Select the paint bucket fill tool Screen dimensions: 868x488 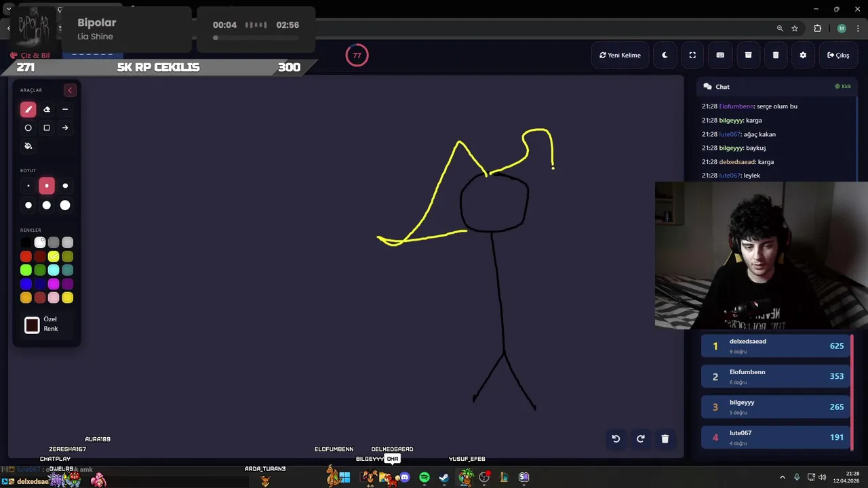[x=28, y=146]
